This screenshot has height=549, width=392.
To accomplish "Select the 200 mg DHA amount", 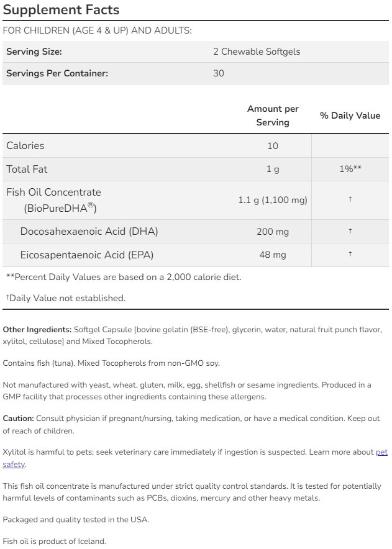I will pos(273,232).
